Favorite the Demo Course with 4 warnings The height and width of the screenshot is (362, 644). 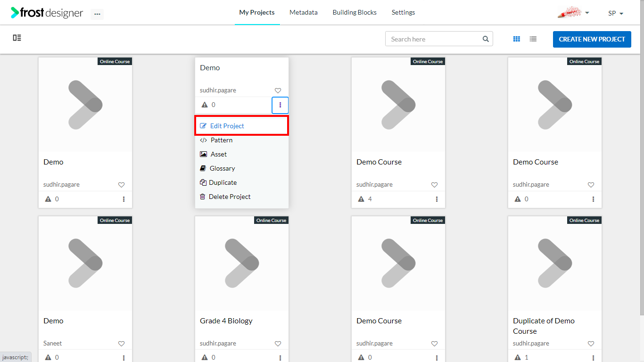[434, 185]
